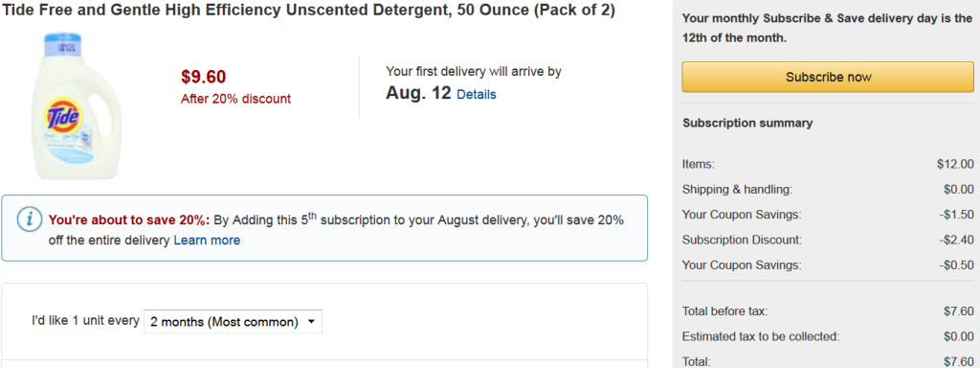Click the Total before tax label
Viewport: 980px width, 368px height.
pos(725,311)
